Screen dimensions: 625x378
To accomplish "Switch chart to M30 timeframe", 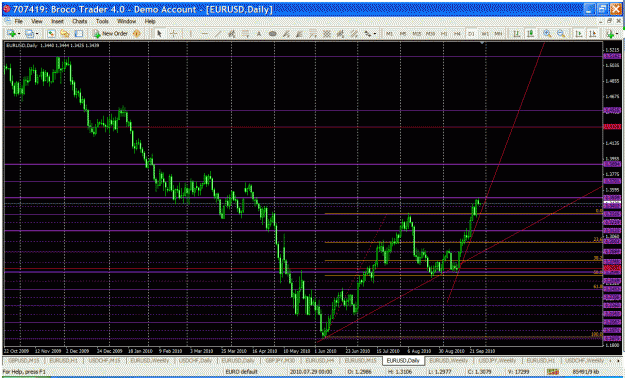I will (x=430, y=34).
